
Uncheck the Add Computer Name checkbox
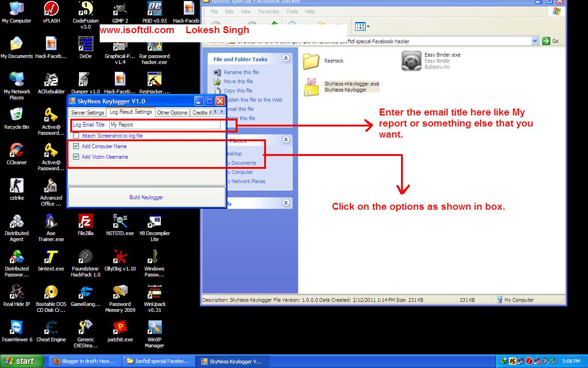coord(76,146)
